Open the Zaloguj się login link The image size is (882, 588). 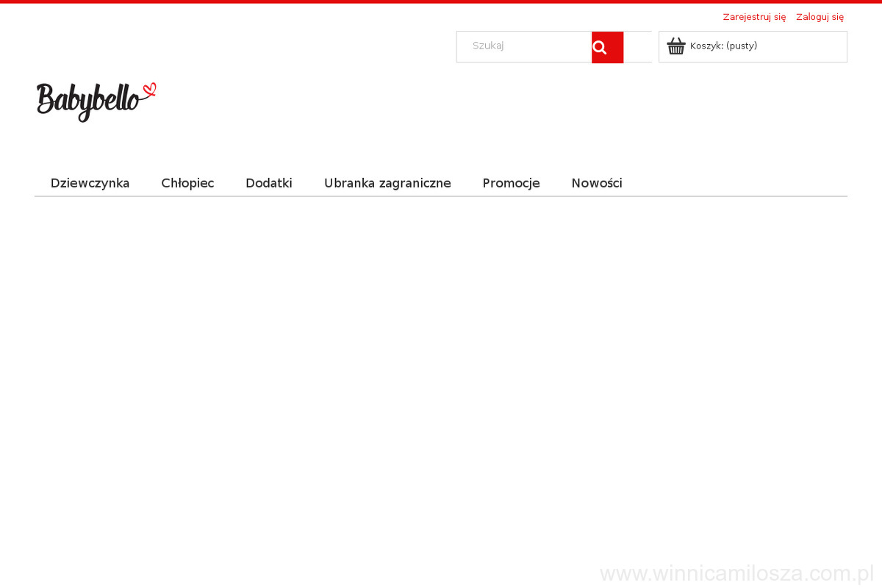click(x=820, y=17)
